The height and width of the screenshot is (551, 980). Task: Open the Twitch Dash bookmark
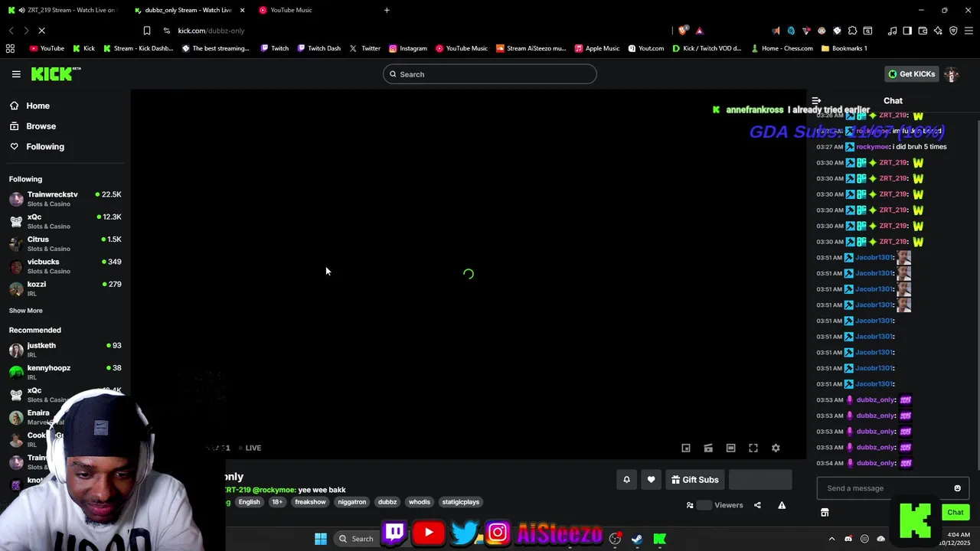pyautogui.click(x=319, y=48)
